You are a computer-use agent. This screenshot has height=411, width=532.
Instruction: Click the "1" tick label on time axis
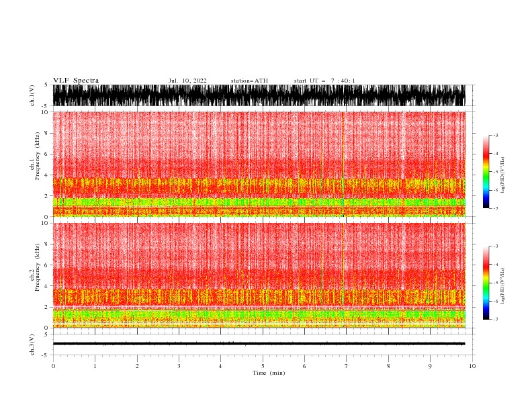tap(95, 366)
